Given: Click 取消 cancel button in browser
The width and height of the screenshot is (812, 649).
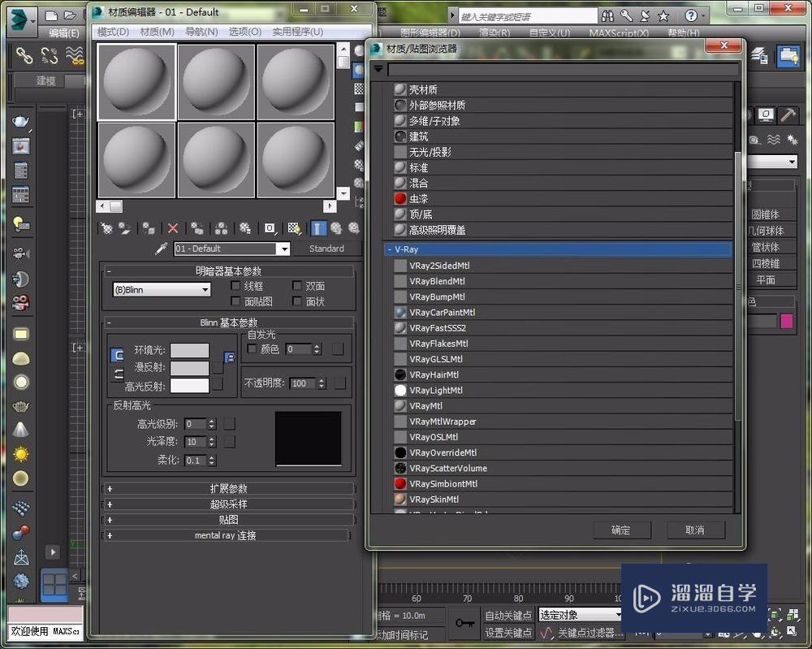Looking at the screenshot, I should click(x=694, y=530).
